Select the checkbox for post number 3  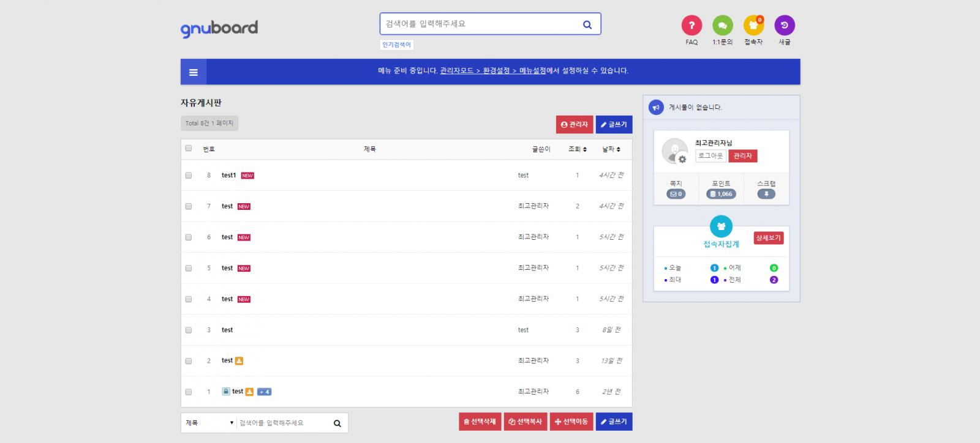[189, 330]
